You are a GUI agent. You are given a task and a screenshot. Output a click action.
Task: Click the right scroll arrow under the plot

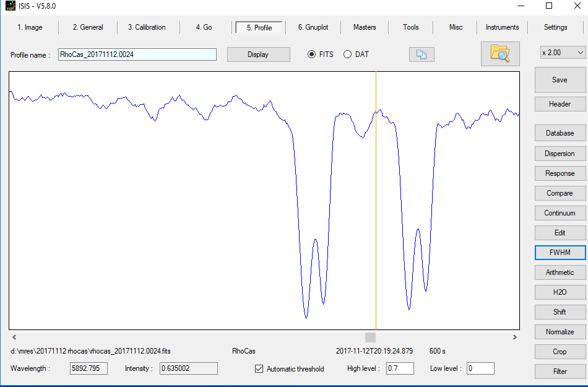coord(515,337)
